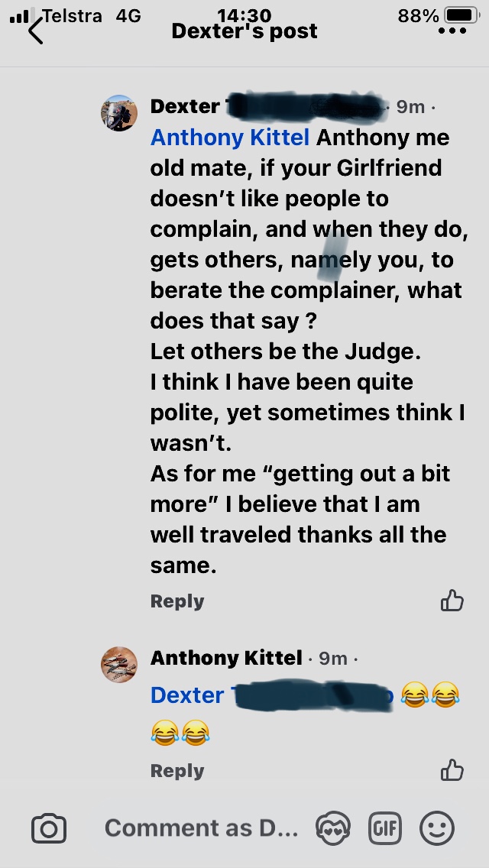This screenshot has width=489, height=868.
Task: Open the avatar sticker picker
Action: (x=333, y=828)
